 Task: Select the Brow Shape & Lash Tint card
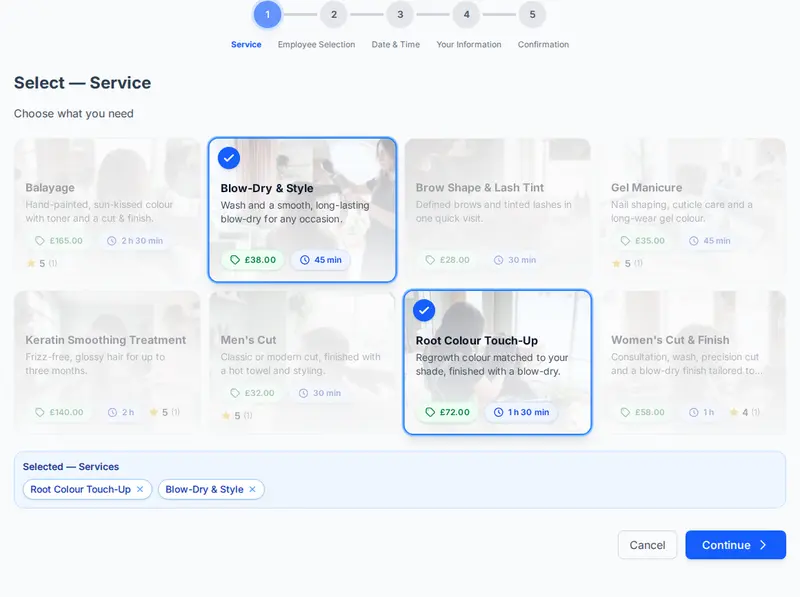coord(497,209)
